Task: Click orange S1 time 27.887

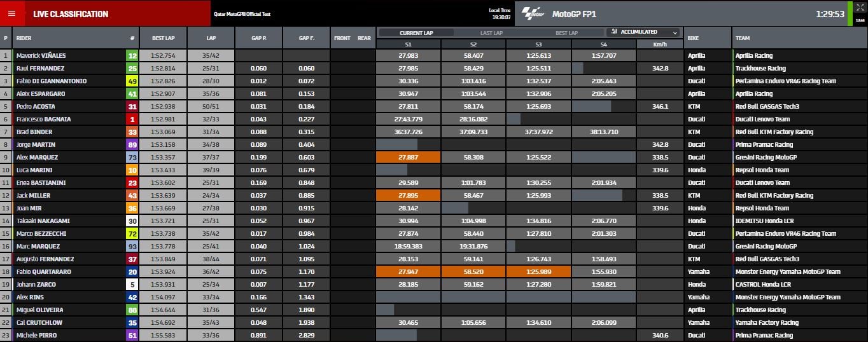Action: [408, 157]
